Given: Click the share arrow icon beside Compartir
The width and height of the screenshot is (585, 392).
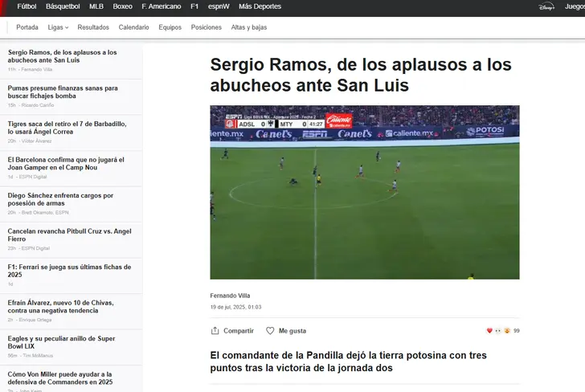Looking at the screenshot, I should tap(215, 330).
